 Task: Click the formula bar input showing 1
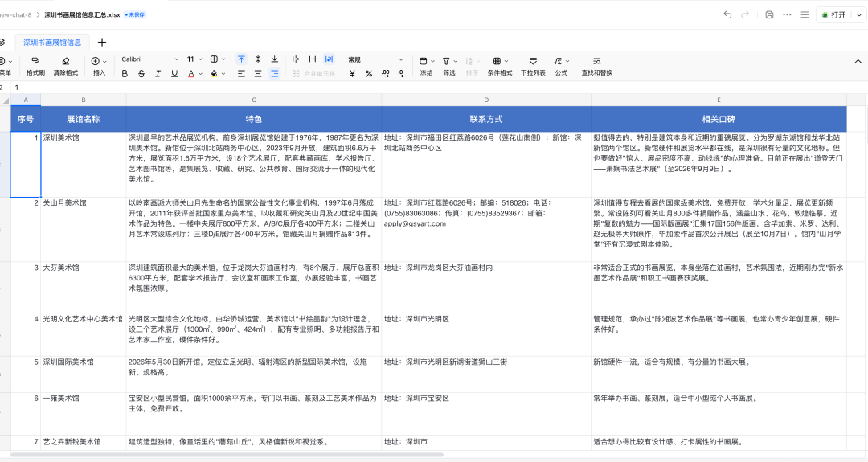437,88
